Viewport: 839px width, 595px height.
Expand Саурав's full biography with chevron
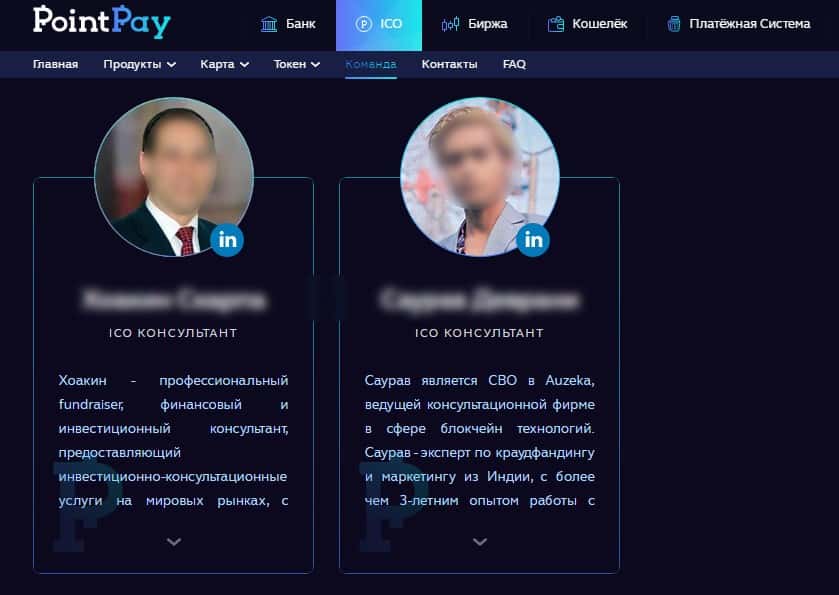pyautogui.click(x=480, y=541)
